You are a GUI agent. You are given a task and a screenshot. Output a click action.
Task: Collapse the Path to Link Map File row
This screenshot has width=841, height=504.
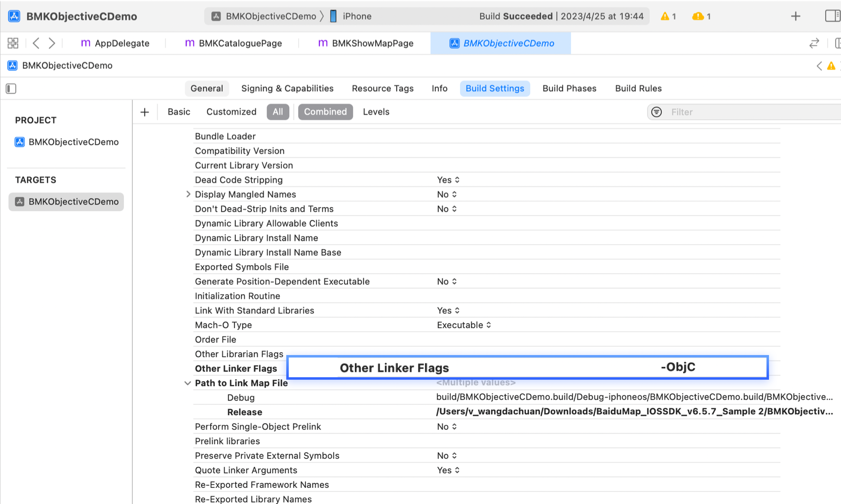coord(188,383)
